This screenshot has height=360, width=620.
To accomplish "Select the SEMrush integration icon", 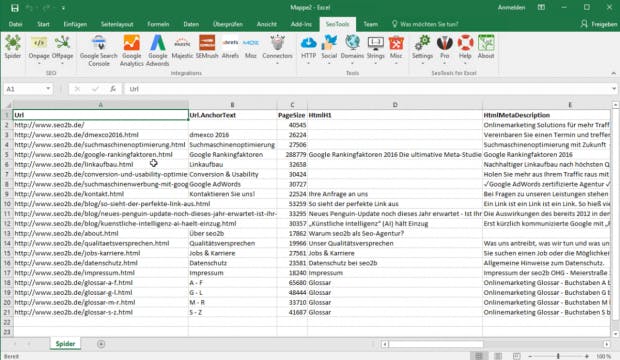I will point(207,47).
